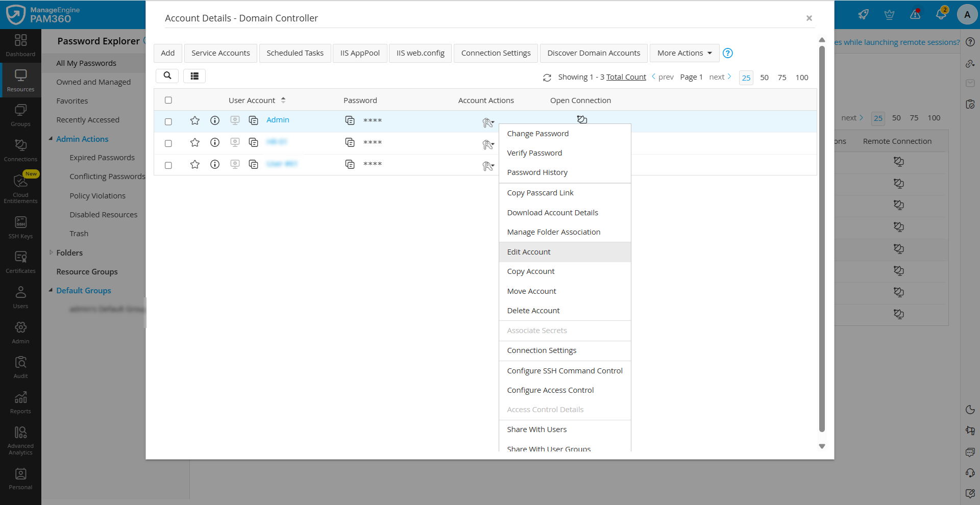Navigate to SSH Keys in the sidebar
This screenshot has height=505, width=980.
(20, 226)
